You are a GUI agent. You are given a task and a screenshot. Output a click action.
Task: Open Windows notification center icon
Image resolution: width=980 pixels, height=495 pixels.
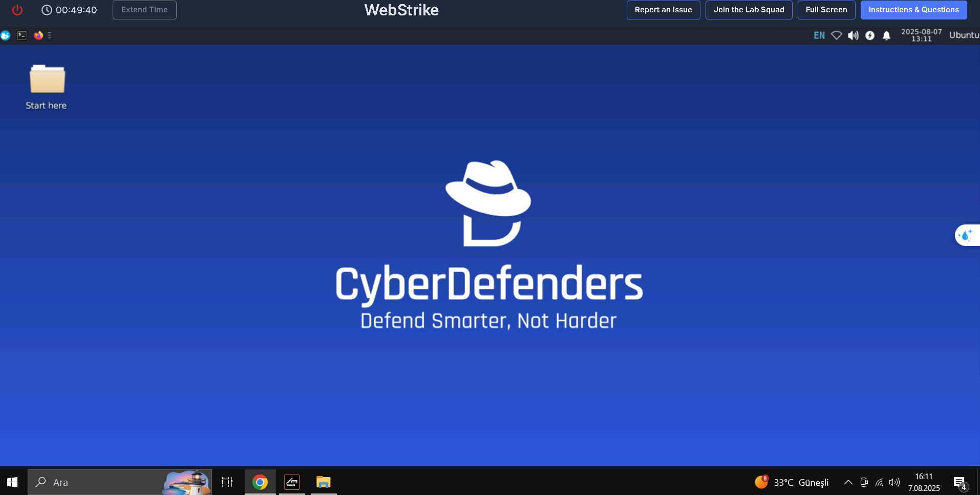pyautogui.click(x=960, y=482)
